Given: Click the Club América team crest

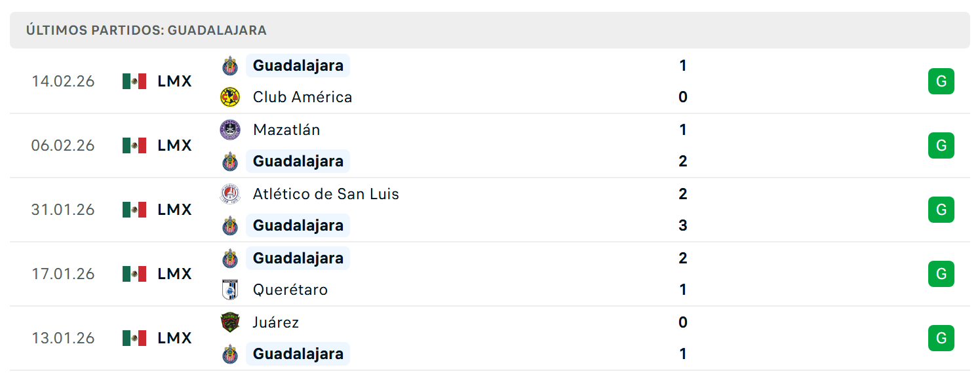Looking at the screenshot, I should coord(230,97).
